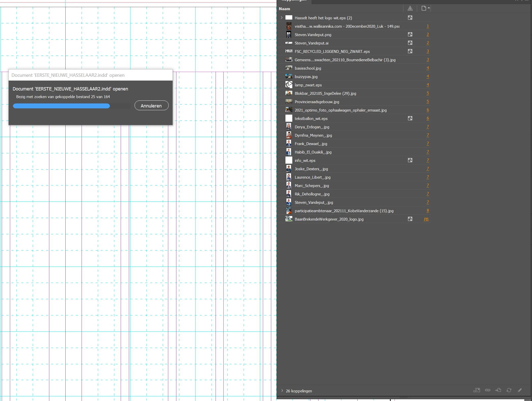Click embedded status icon of tekstballon_wit.eps

point(410,118)
